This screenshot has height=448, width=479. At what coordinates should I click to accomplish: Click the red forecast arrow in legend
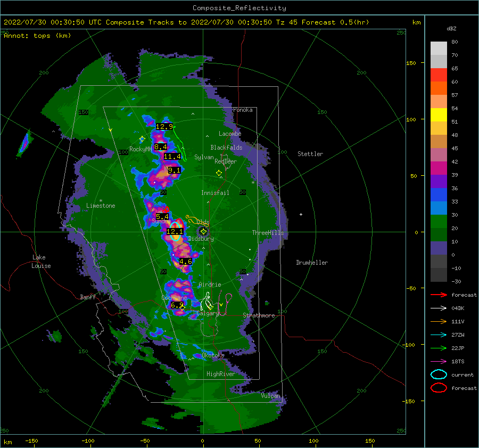click(x=439, y=295)
